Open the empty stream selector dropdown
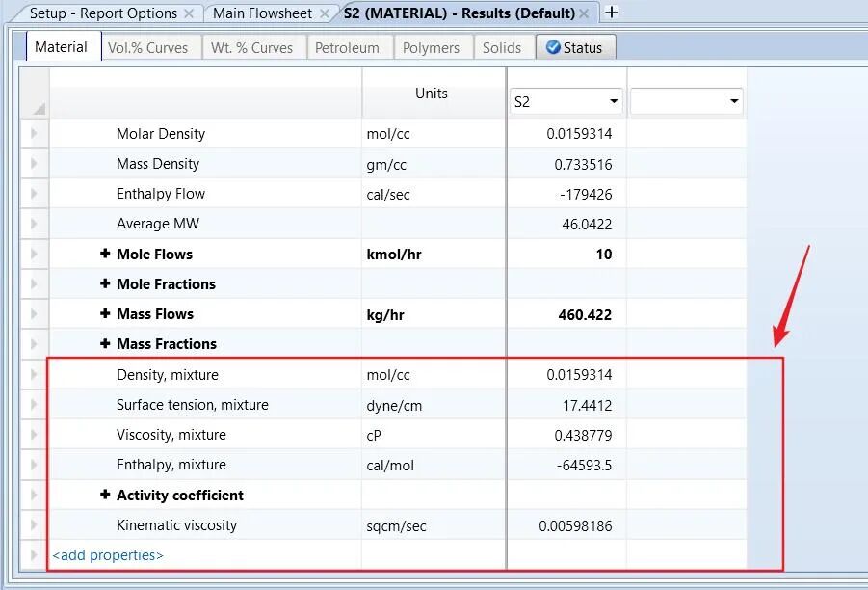This screenshot has height=590, width=868. [x=734, y=101]
